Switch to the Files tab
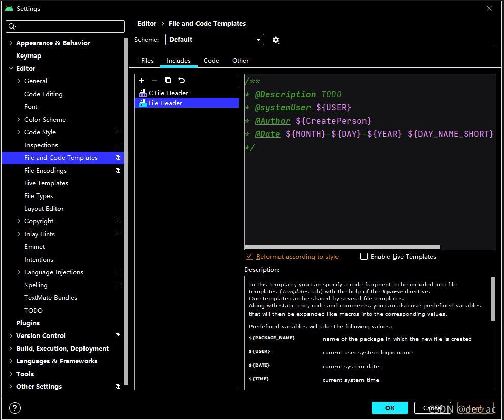 (147, 61)
